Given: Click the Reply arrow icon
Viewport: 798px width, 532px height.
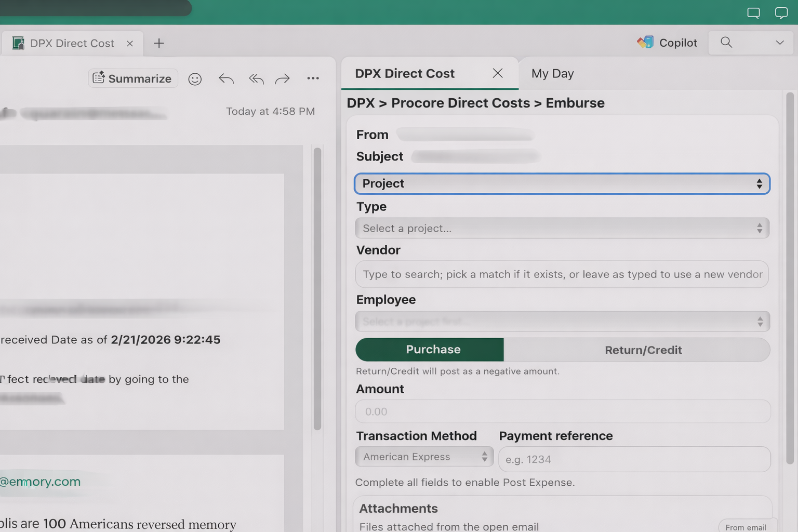Looking at the screenshot, I should point(226,78).
